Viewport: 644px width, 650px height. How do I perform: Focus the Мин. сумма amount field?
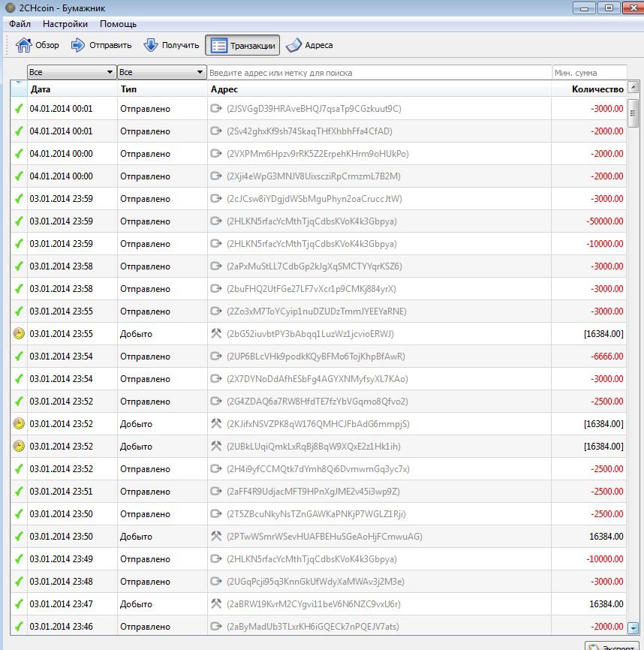[589, 73]
